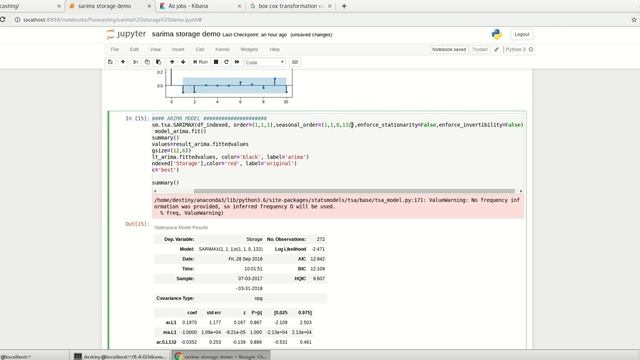Open the Help menu
The image size is (640, 360).
point(275,49)
